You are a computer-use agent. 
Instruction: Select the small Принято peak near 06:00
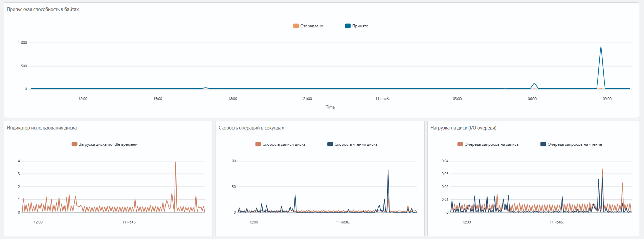coord(534,83)
